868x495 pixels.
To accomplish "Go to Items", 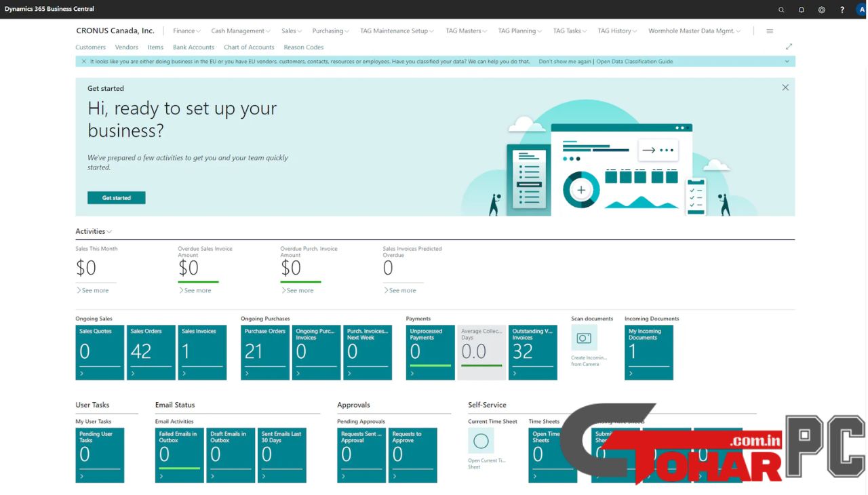I will 155,47.
